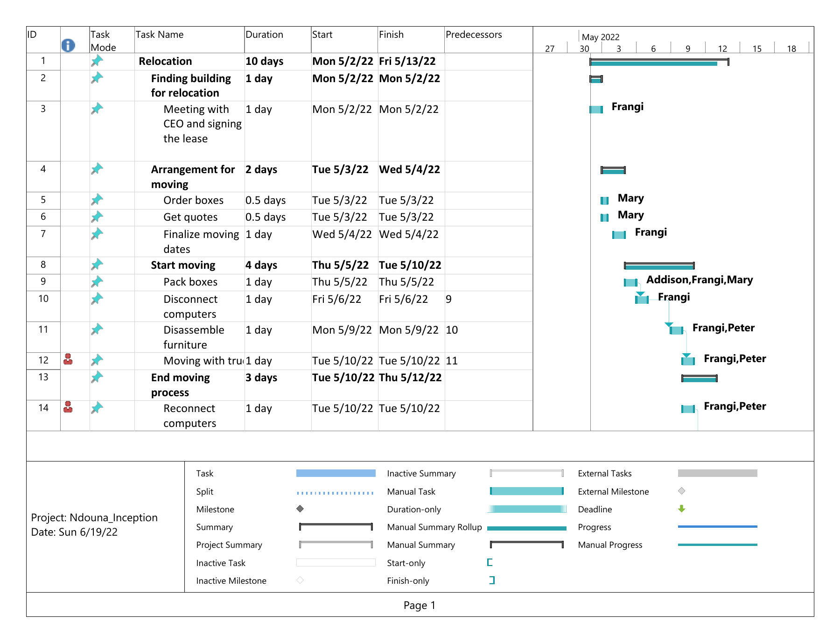The height and width of the screenshot is (643, 840).
Task: Click the gray Milestone diamond in the legend
Action: coord(300,509)
